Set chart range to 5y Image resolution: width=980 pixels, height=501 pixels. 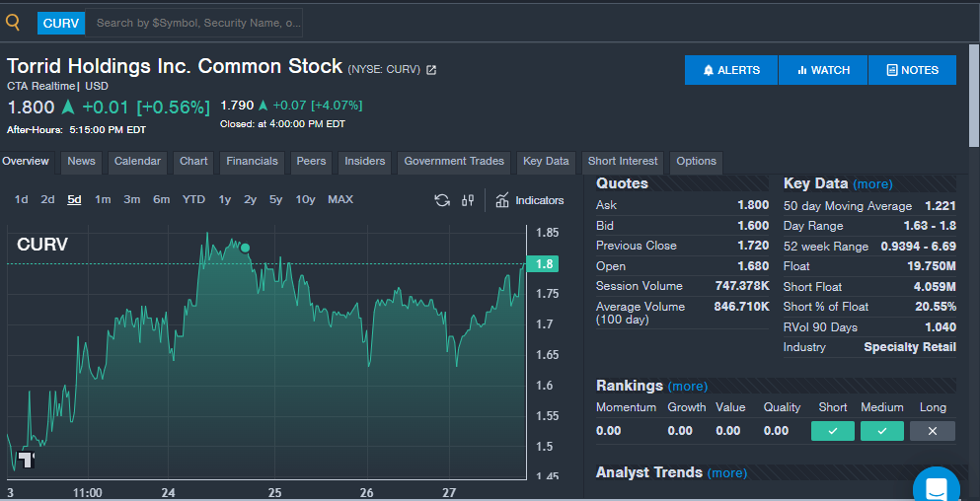275,200
